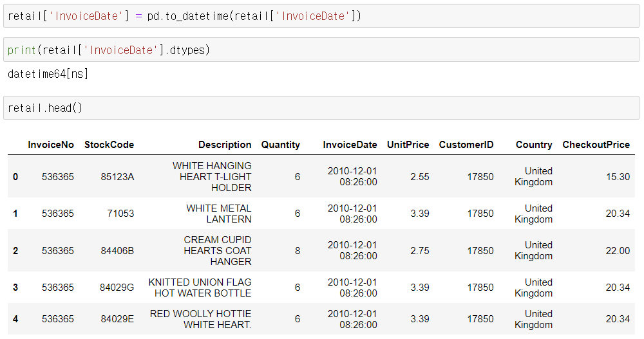Select stock code 84406B
This screenshot has width=644, height=339.
[117, 251]
